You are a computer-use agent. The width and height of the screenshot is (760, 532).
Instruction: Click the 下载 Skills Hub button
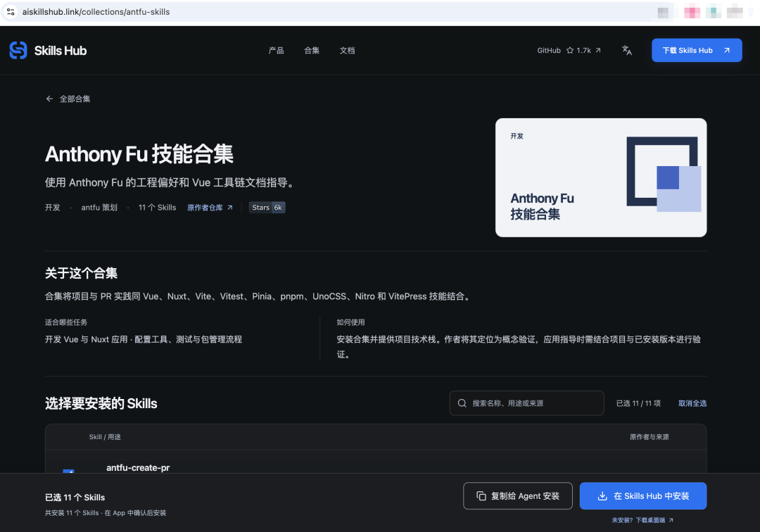coord(697,51)
